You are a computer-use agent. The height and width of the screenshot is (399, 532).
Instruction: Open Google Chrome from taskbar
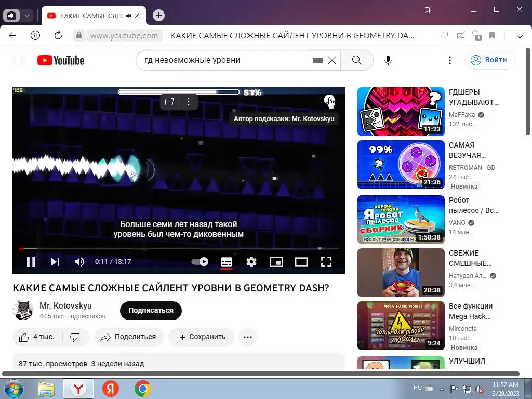[x=142, y=389]
